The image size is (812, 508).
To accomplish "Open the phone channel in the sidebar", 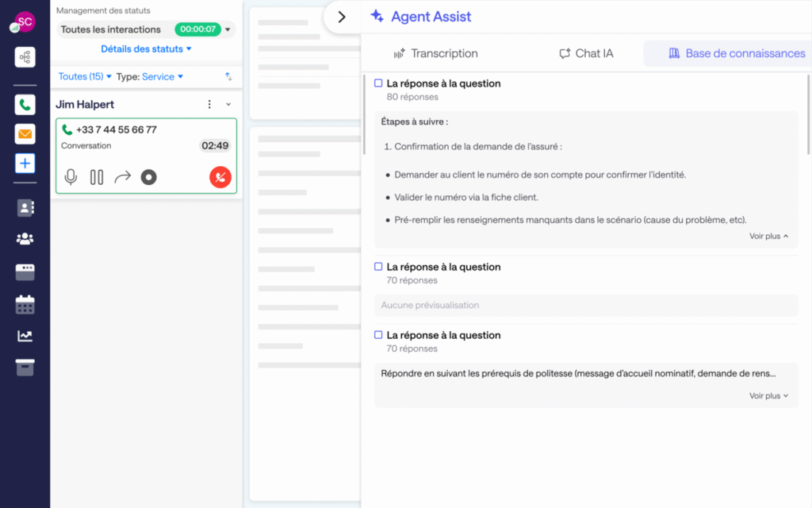I will coord(24,104).
